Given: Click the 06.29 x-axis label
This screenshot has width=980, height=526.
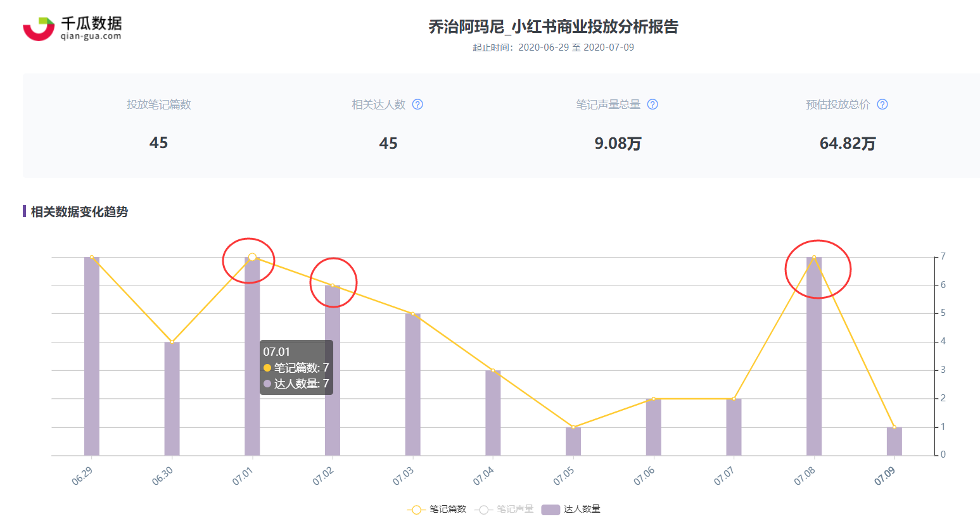Looking at the screenshot, I should [x=82, y=476].
